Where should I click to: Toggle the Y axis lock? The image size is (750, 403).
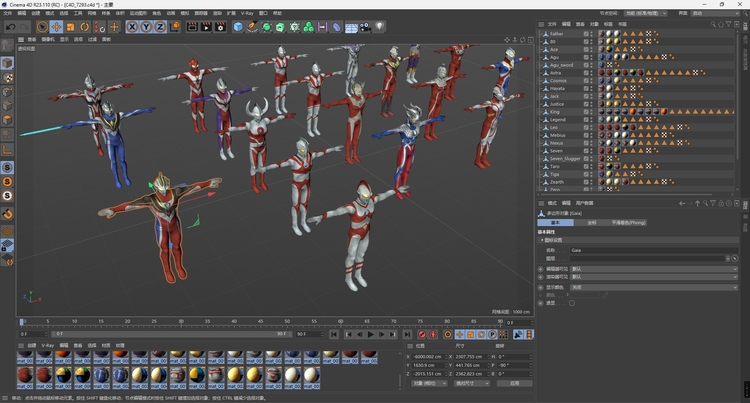click(x=146, y=27)
